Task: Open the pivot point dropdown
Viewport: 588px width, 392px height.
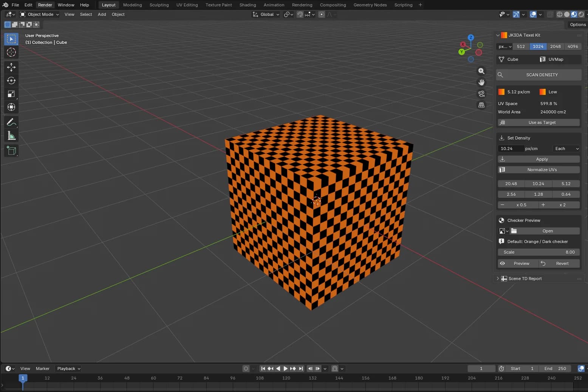Action: pos(288,14)
